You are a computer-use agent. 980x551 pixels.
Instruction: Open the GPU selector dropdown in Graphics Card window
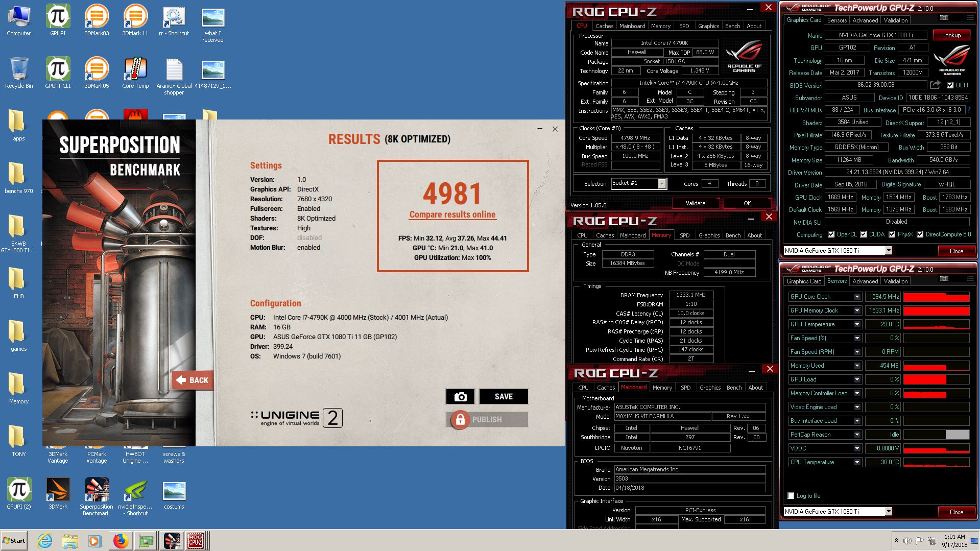tap(889, 250)
